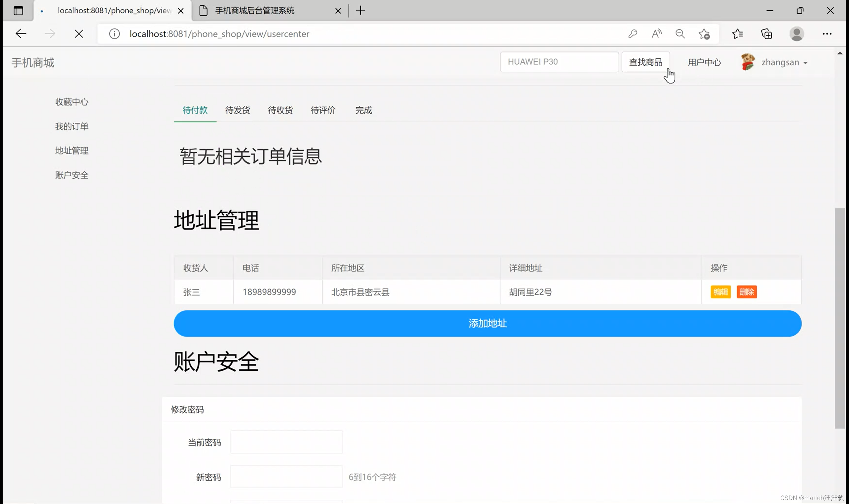Screen dimensions: 849x504
Task: Open saved passwords key icon
Action: click(x=632, y=33)
